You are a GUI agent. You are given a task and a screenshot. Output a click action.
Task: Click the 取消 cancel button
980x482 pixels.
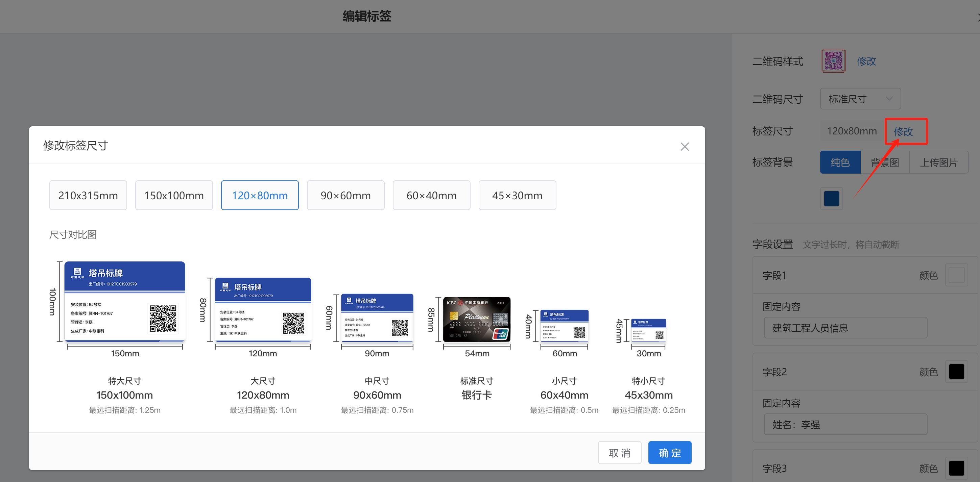619,452
